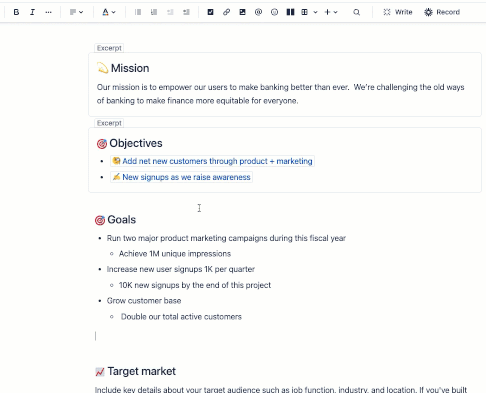The width and height of the screenshot is (486, 393).
Task: Click the Objectives target emoji
Action: click(102, 144)
